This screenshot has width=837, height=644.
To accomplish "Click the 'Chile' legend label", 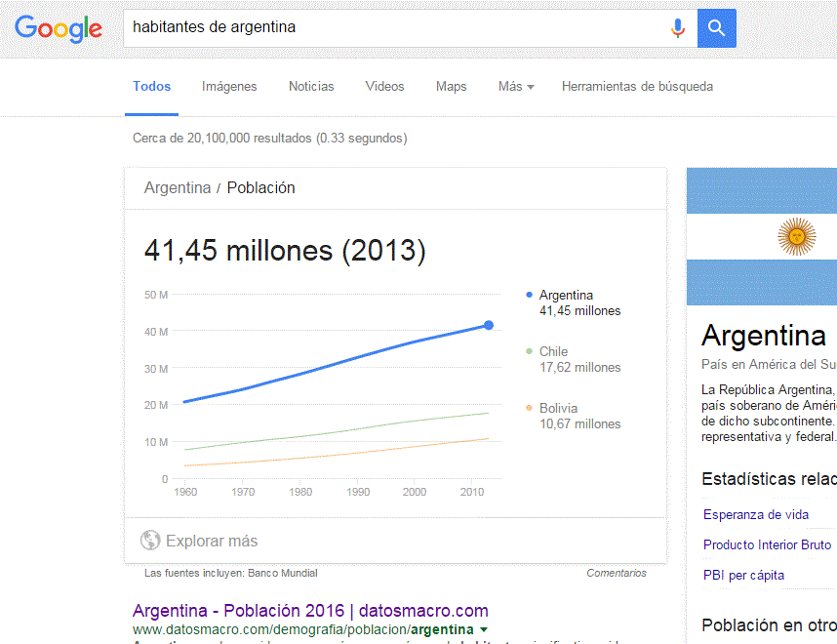I will pos(553,351).
